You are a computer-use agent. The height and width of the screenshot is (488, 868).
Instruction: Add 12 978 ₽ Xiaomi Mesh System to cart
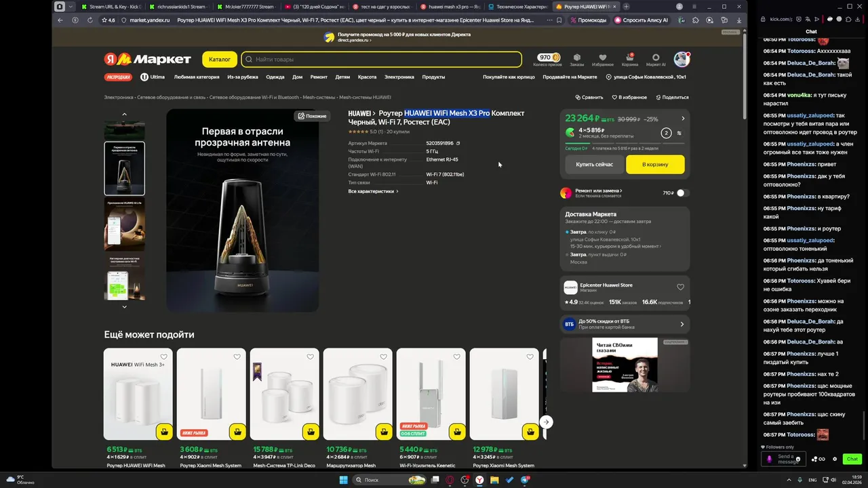pos(530,431)
